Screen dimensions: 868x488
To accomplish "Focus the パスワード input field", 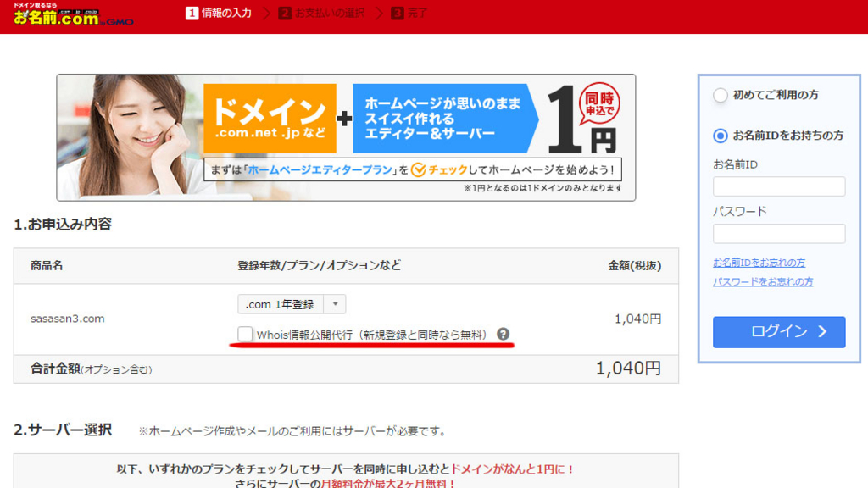I will click(x=778, y=234).
